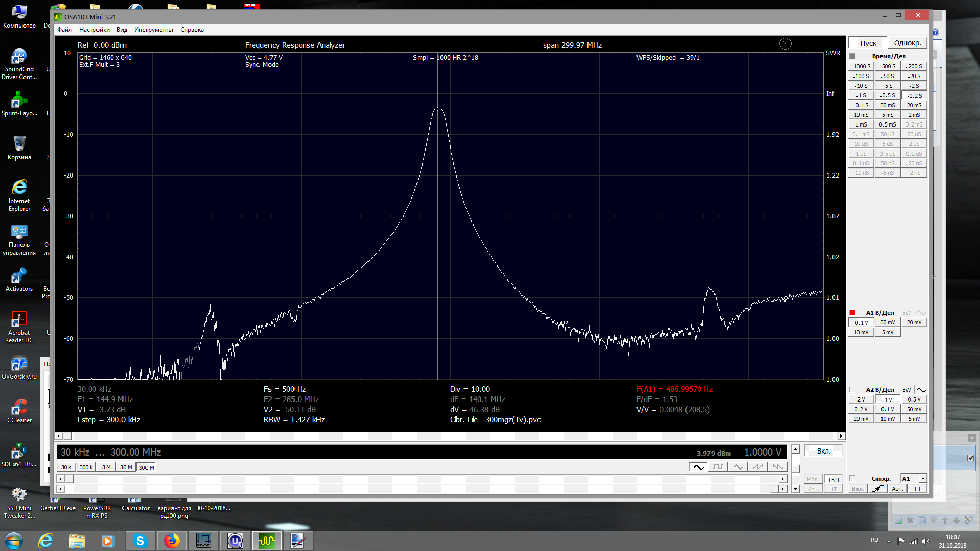Image resolution: width=980 pixels, height=551 pixels.
Task: Click the generator level up arrow
Action: [795, 449]
